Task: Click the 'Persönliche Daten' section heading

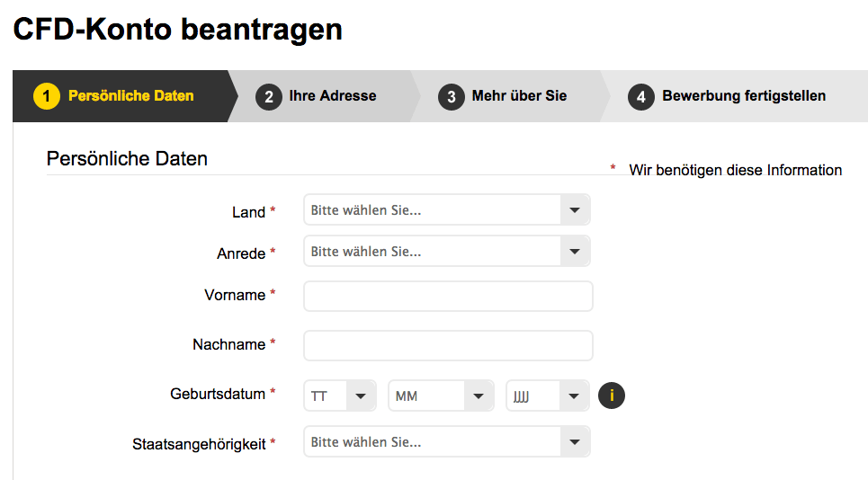Action: tap(127, 159)
